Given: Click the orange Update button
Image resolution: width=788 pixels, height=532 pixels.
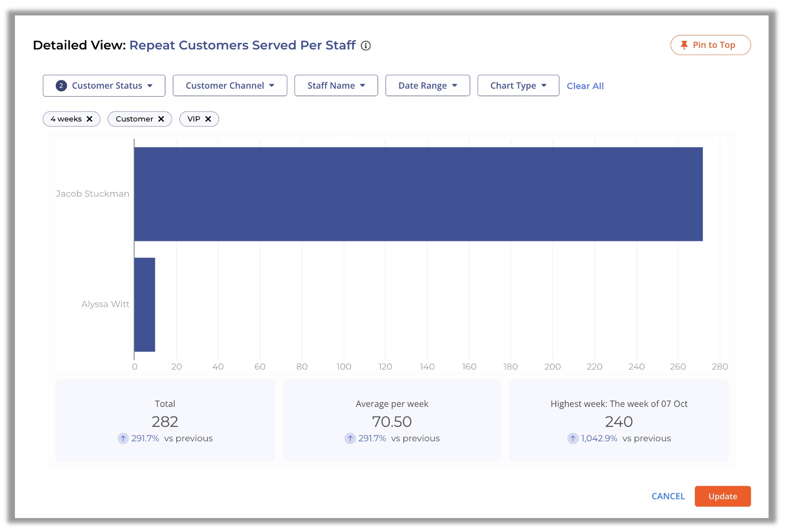Looking at the screenshot, I should click(723, 496).
